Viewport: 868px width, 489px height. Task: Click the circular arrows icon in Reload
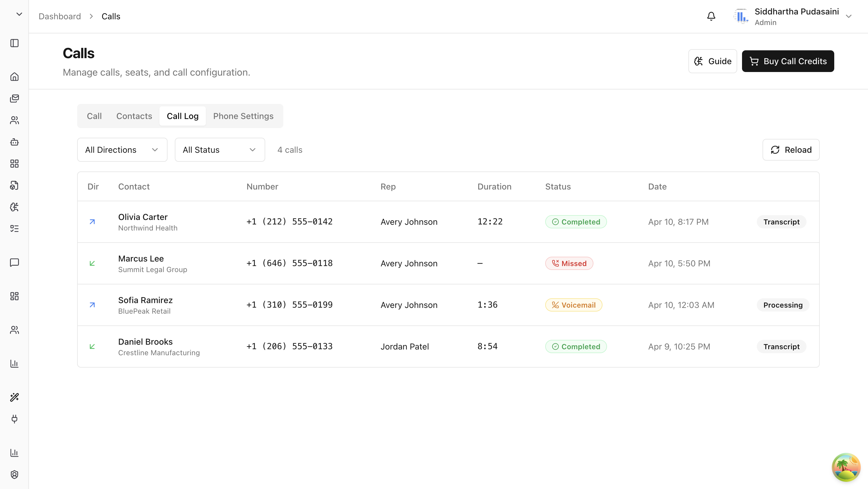pos(775,150)
